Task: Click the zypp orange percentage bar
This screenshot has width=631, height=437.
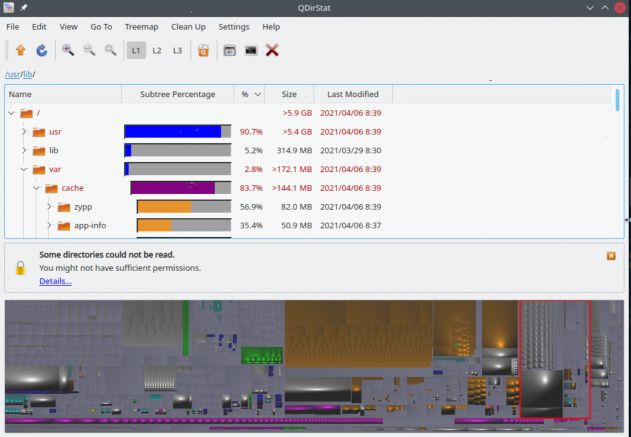Action: pos(184,207)
